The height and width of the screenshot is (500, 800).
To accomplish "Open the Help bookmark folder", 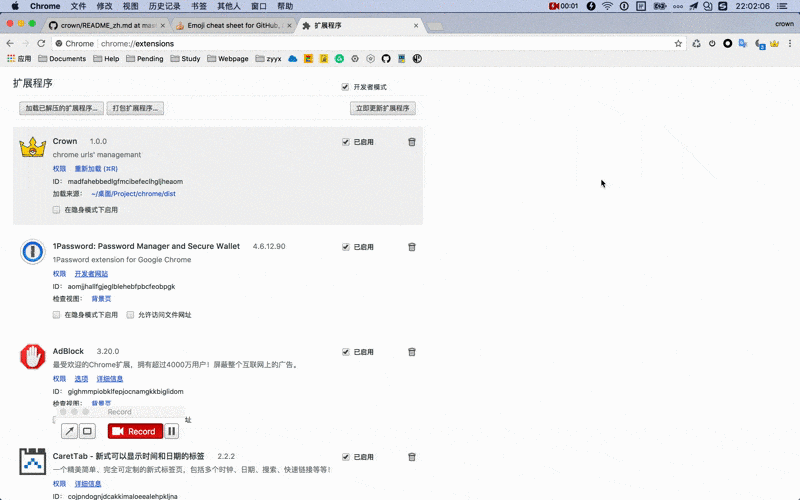I will click(106, 59).
